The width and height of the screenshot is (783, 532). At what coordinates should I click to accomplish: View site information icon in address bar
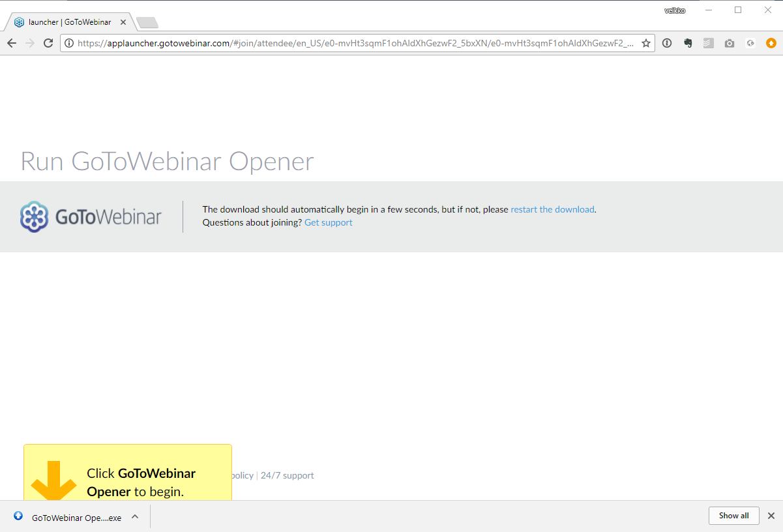pyautogui.click(x=69, y=43)
